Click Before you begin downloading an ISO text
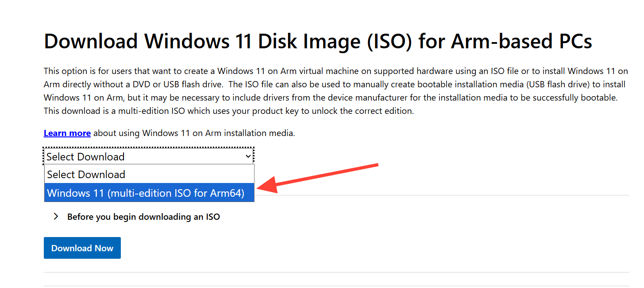 (143, 217)
